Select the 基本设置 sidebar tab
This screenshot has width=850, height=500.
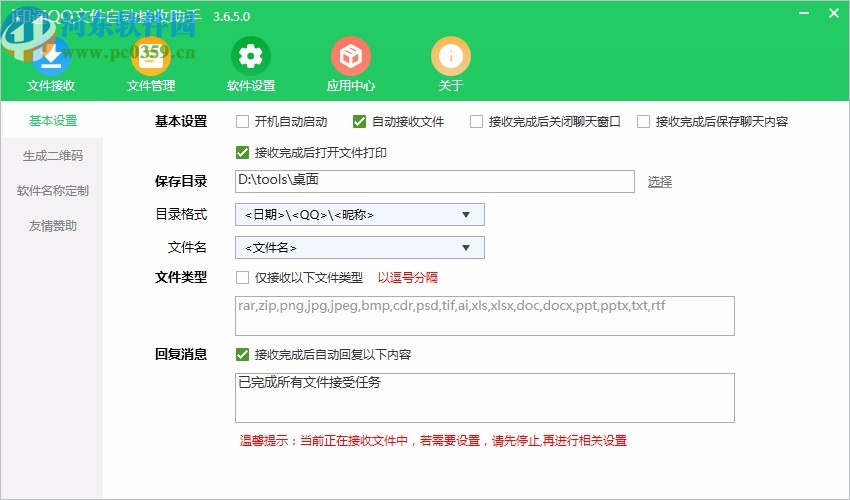point(53,120)
